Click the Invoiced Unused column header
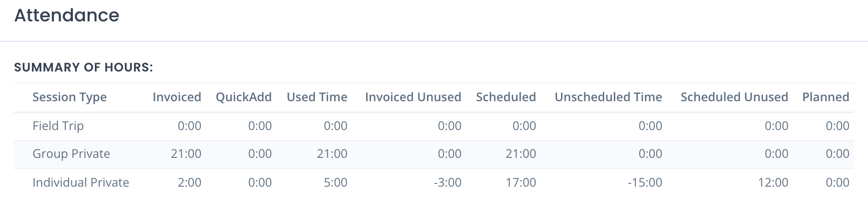The image size is (868, 208). click(x=413, y=97)
